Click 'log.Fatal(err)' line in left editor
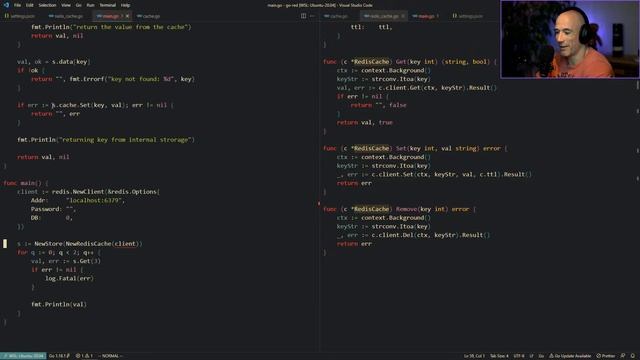Viewport: 640px width, 360px height. point(69,278)
